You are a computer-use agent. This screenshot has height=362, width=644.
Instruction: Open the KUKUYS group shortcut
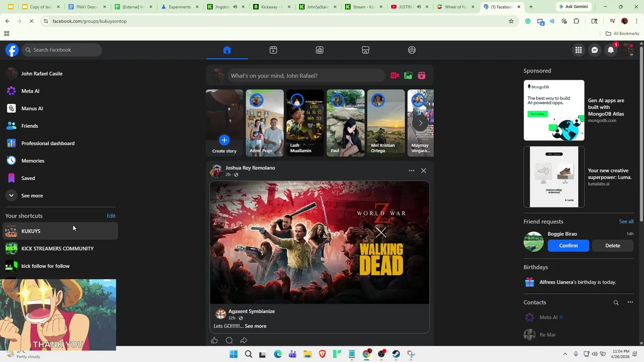pos(60,231)
